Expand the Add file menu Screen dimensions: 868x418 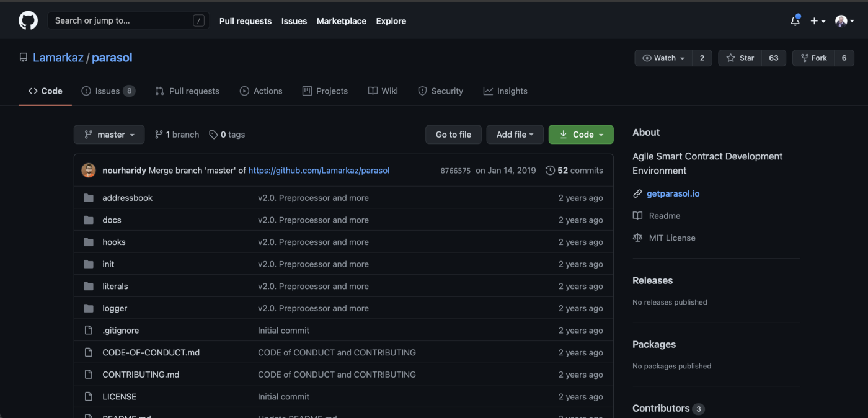[515, 135]
